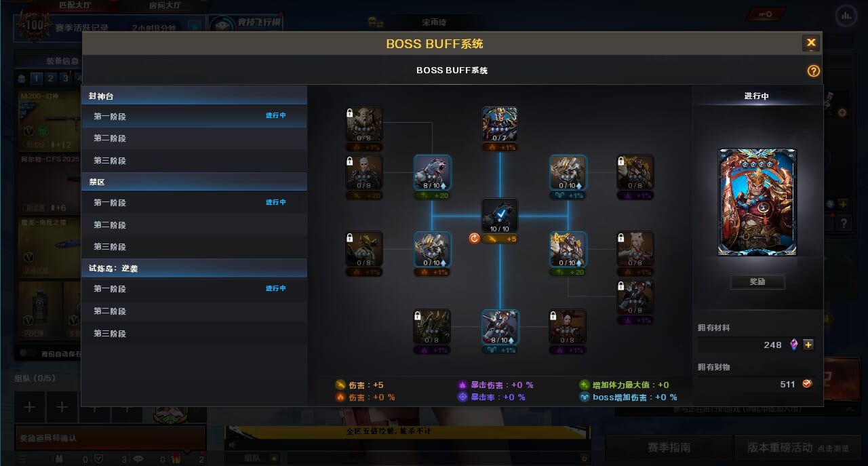
Task: Click the center 10/10 checkmarked boss node
Action: [500, 216]
